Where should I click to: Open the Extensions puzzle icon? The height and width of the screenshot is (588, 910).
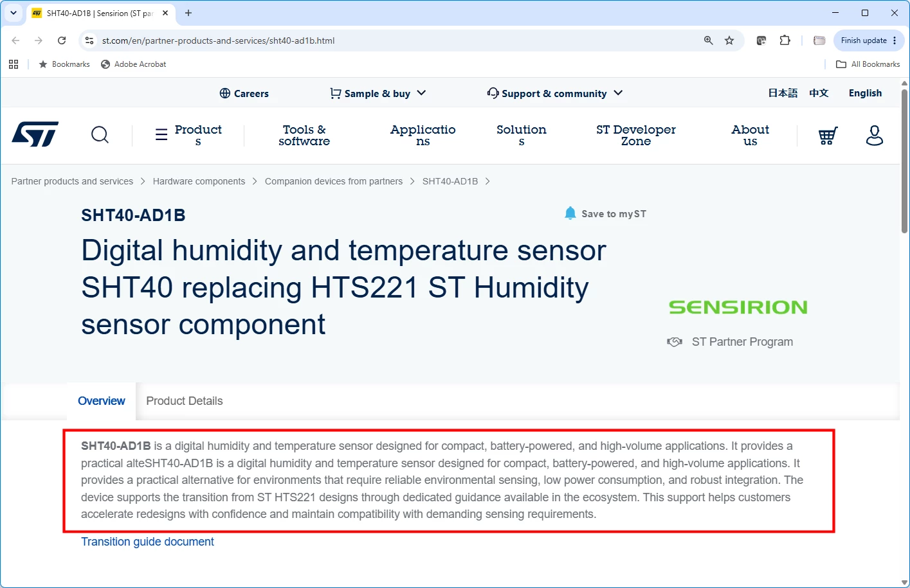point(785,40)
